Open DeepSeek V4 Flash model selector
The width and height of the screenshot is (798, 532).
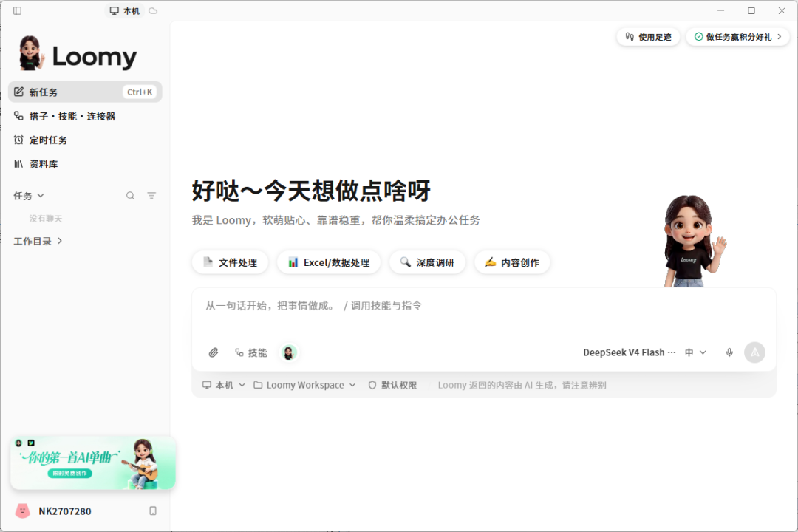[629, 352]
